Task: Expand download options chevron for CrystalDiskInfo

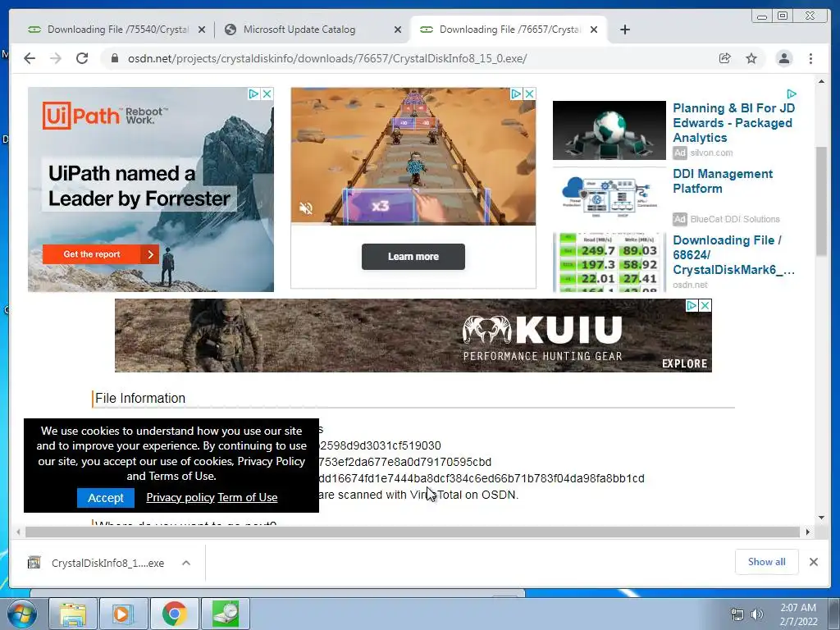Action: (186, 563)
